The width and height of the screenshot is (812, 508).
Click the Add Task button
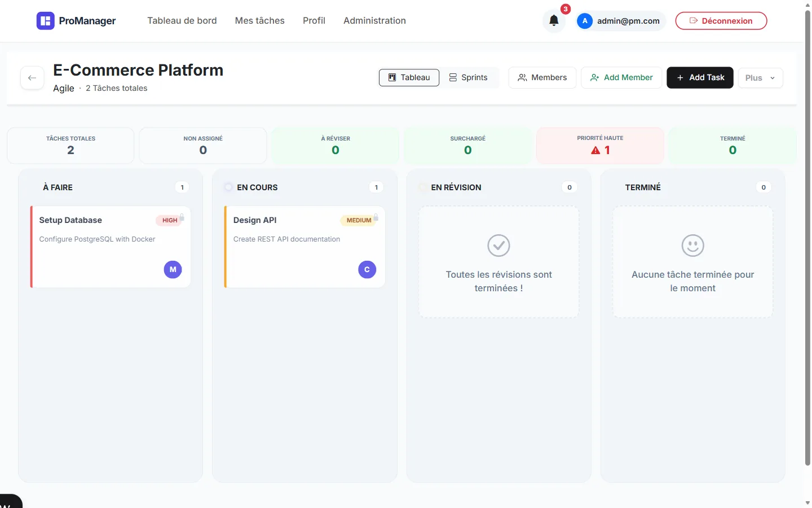pos(700,77)
